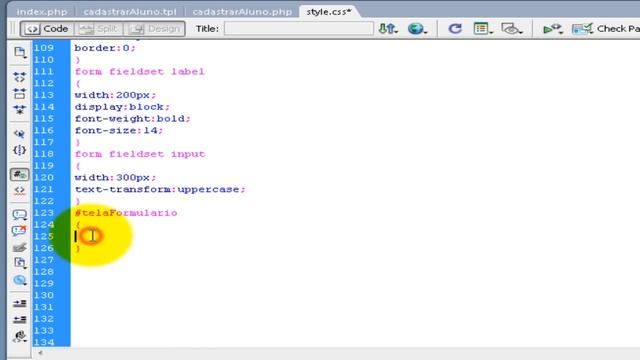640x360 pixels.
Task: Open Preview in Browser globe dropdown
Action: click(417, 29)
